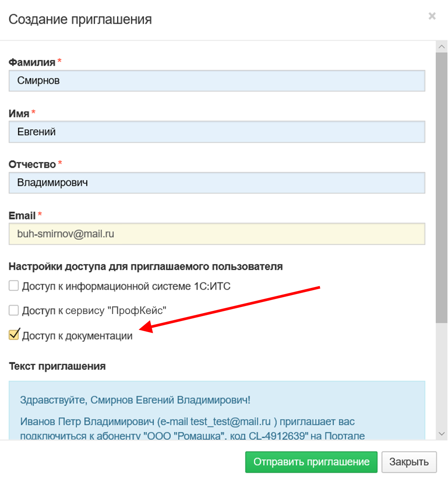Click the test_test@mail.ru address in invitation text
The height and width of the screenshot is (484, 448).
click(231, 422)
